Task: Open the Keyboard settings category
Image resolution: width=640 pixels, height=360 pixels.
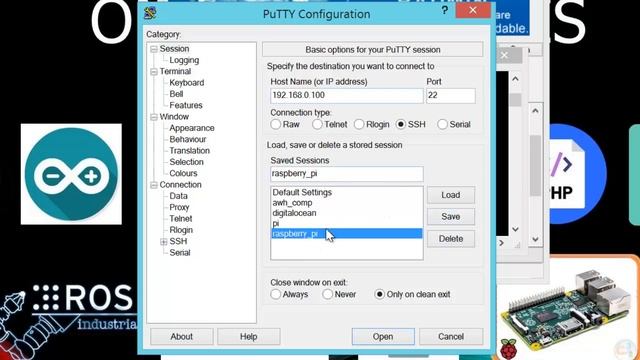Action: pyautogui.click(x=187, y=82)
